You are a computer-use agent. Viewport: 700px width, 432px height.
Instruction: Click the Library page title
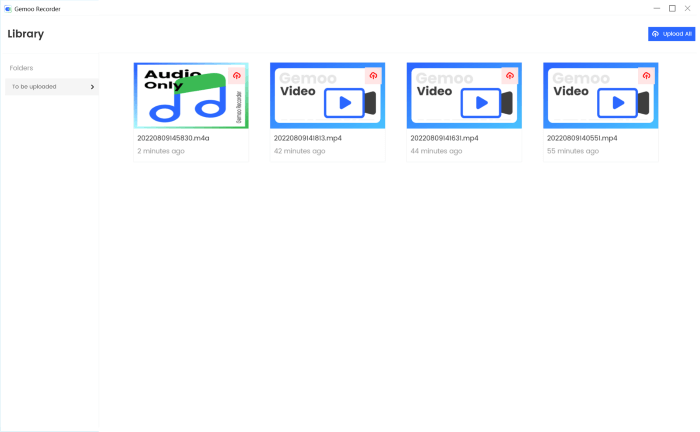[25, 34]
